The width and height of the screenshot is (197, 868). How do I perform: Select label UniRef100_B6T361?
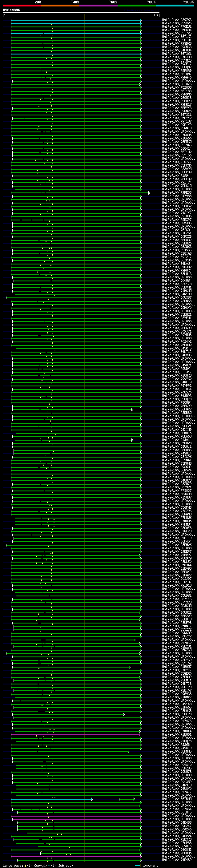point(177,54)
